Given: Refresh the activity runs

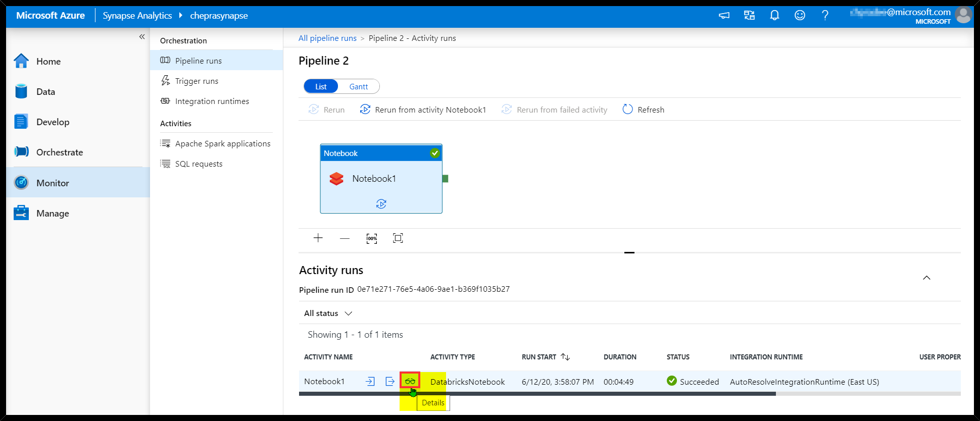Looking at the screenshot, I should [643, 110].
